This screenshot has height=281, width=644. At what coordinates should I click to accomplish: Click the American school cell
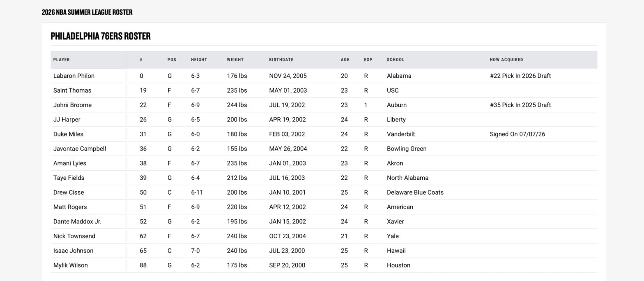point(400,207)
